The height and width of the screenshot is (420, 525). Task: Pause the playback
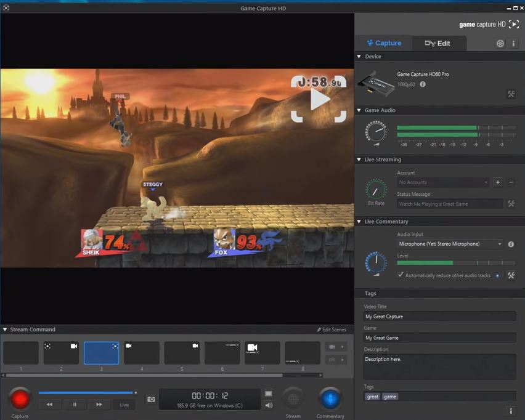[75, 404]
